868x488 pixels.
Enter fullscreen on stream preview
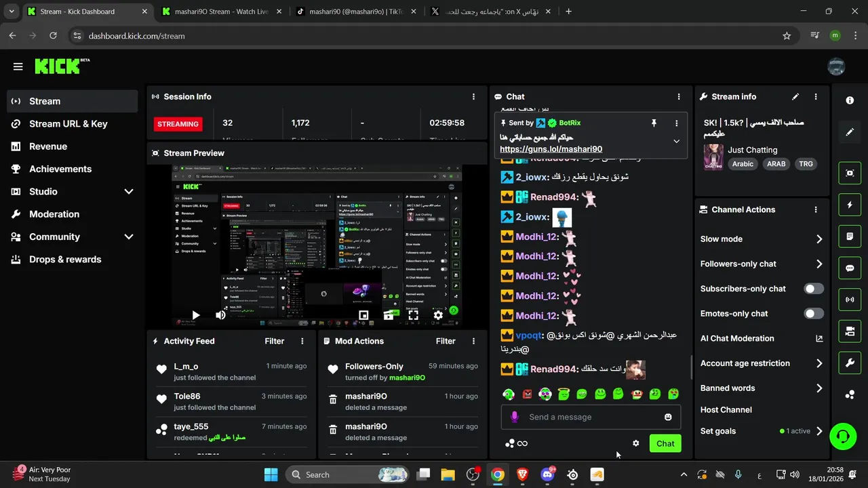point(413,315)
